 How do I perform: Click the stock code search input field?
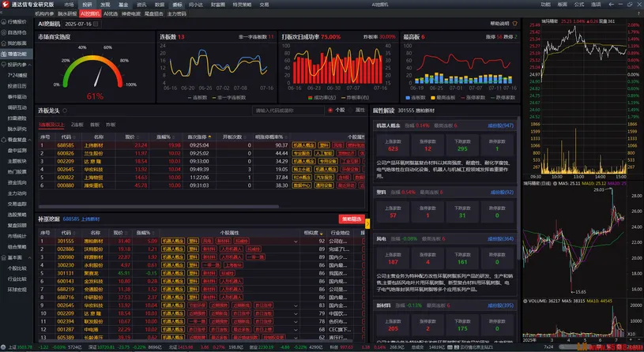(288, 110)
